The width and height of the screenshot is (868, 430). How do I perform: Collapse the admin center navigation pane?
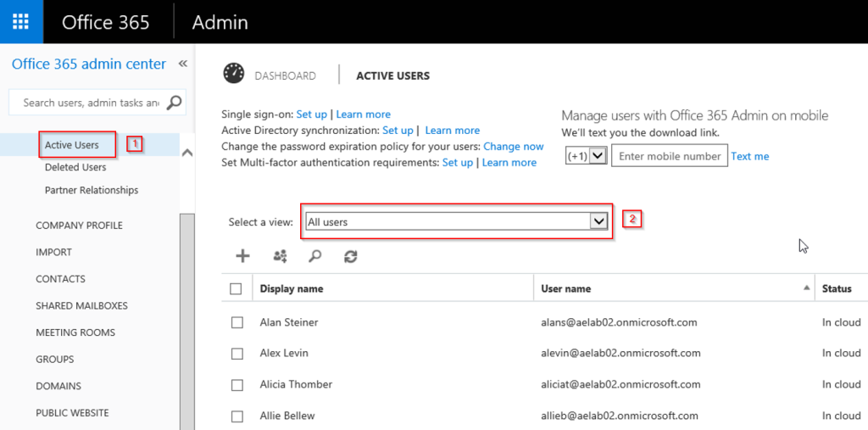(183, 64)
